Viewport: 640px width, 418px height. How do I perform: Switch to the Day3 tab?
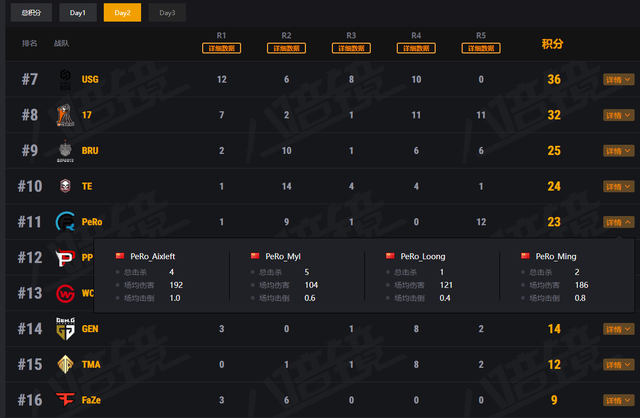[166, 13]
